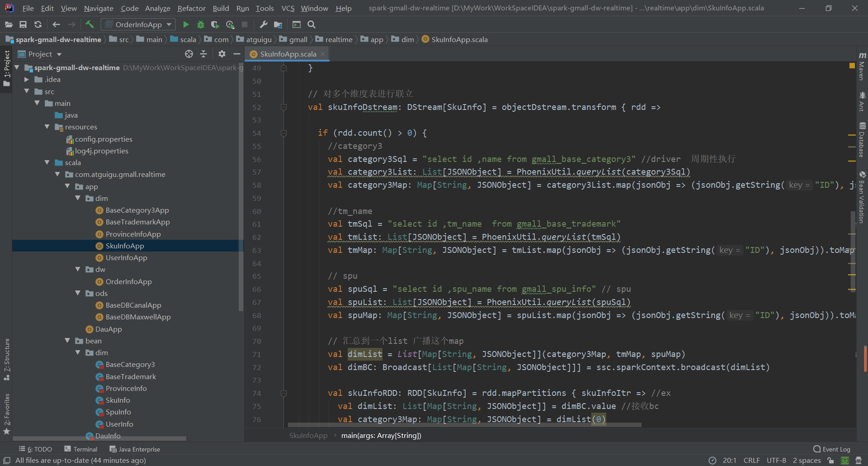Open the Refactor menu
868x466 pixels.
[x=191, y=8]
